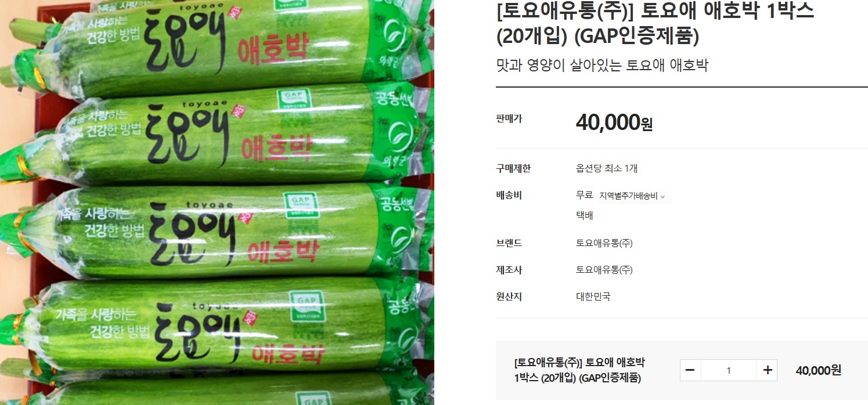The width and height of the screenshot is (868, 405).
Task: Click the 배송비 label
Action: click(x=509, y=196)
